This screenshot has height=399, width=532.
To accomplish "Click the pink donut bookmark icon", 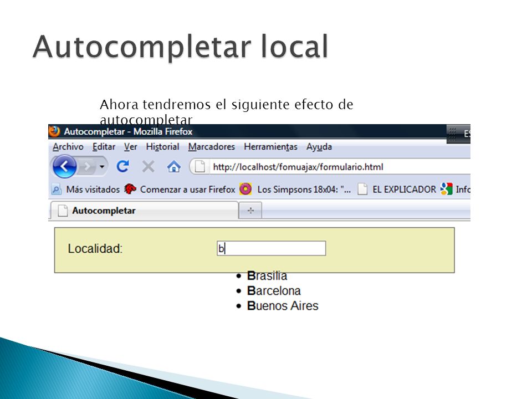I will pos(245,189).
